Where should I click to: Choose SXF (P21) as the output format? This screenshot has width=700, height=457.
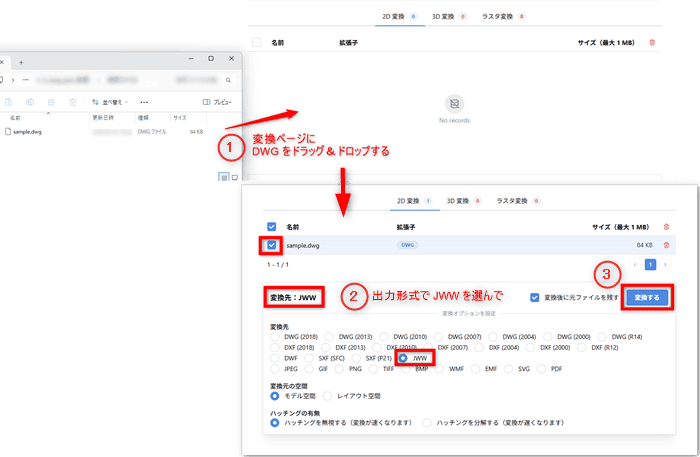356,358
